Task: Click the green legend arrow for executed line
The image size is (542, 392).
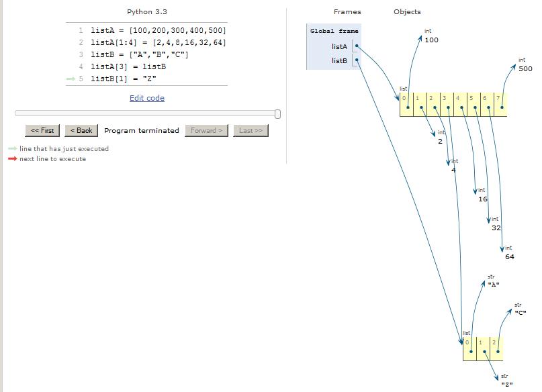Action: tap(12, 149)
